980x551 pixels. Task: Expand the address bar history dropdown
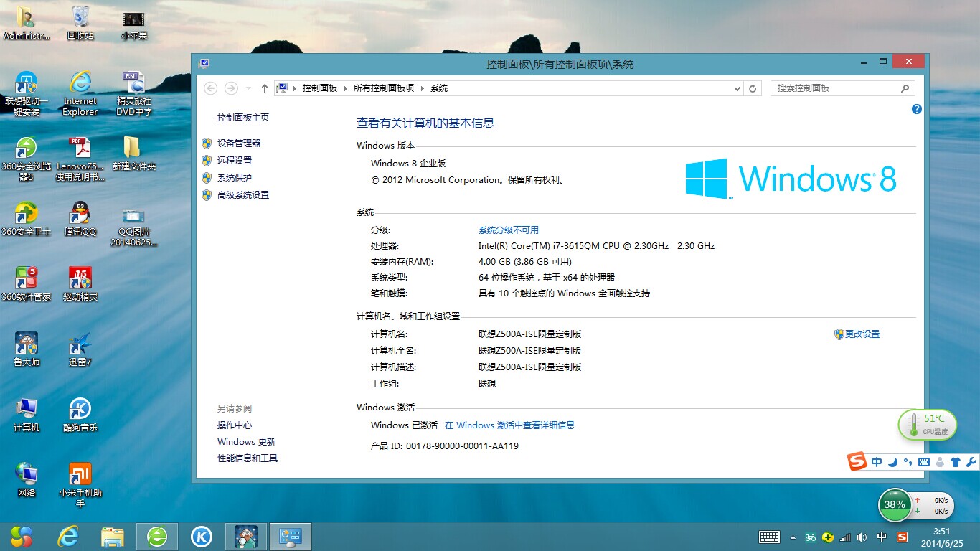pos(737,88)
